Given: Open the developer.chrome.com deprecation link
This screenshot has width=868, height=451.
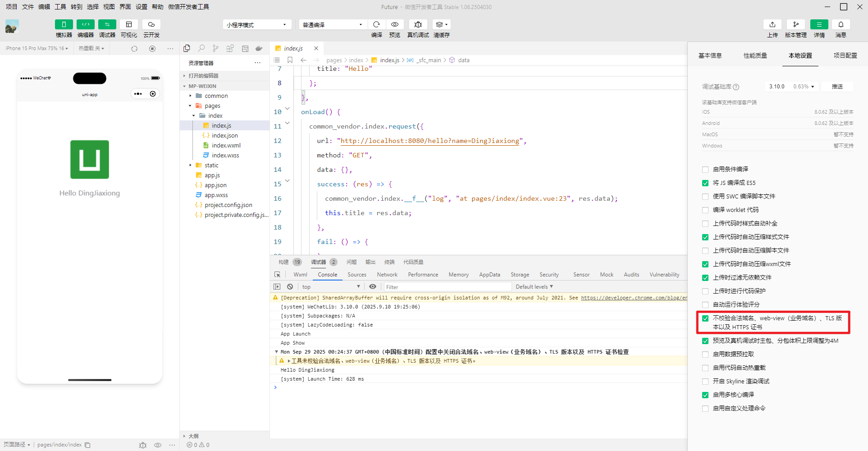Looking at the screenshot, I should coord(634,298).
